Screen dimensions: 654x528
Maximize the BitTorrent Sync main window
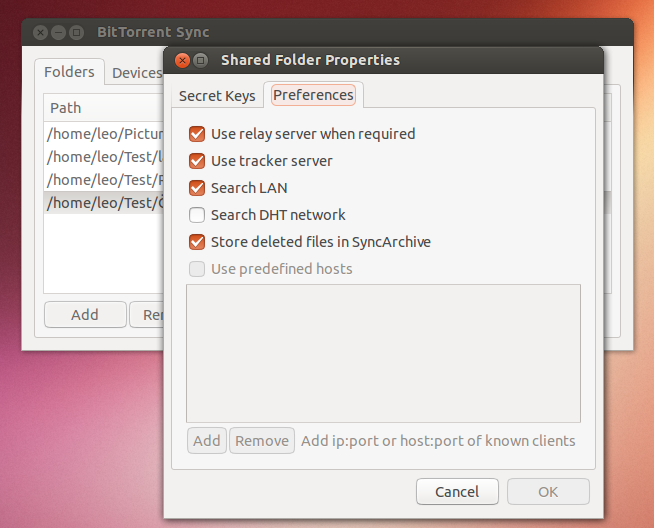pos(75,32)
